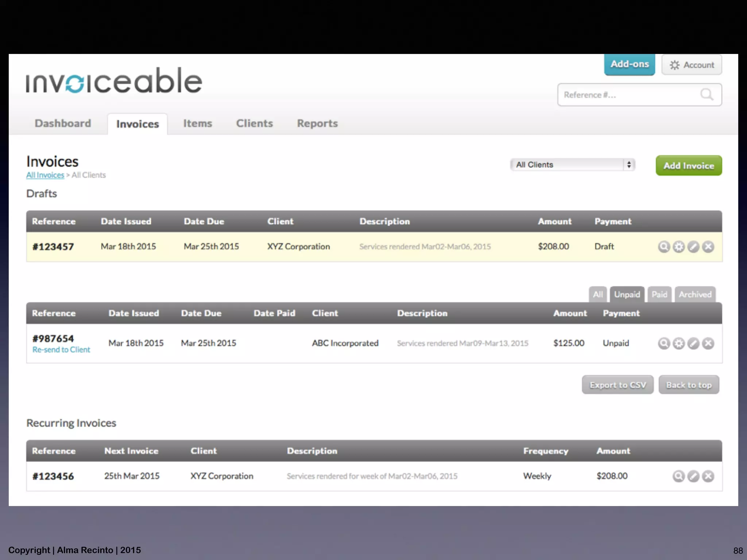View recurring invoice #123456 via magnifier icon
Image resolution: width=747 pixels, height=560 pixels.
click(x=678, y=476)
